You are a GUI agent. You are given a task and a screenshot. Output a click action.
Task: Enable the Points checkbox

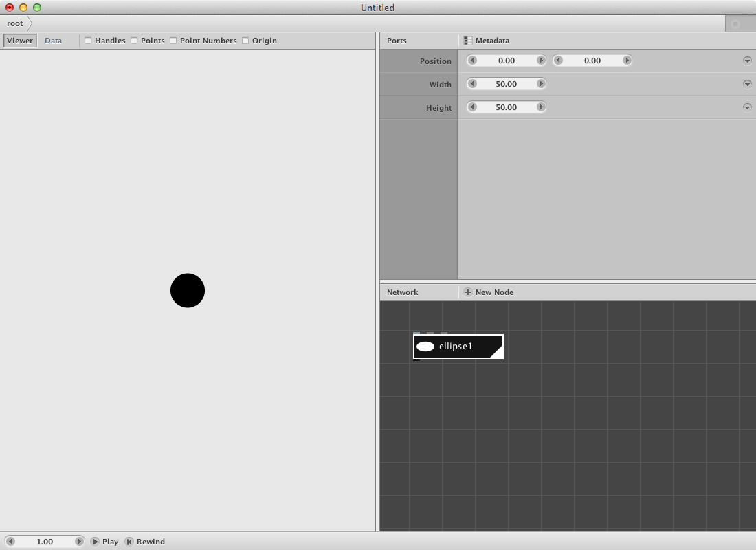tap(133, 41)
